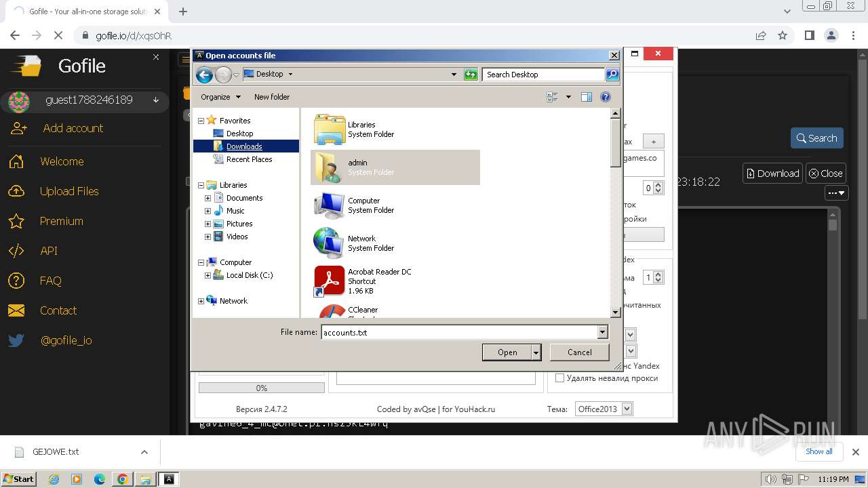The height and width of the screenshot is (488, 868).
Task: Go back in the Open accounts file dialog
Action: (204, 75)
